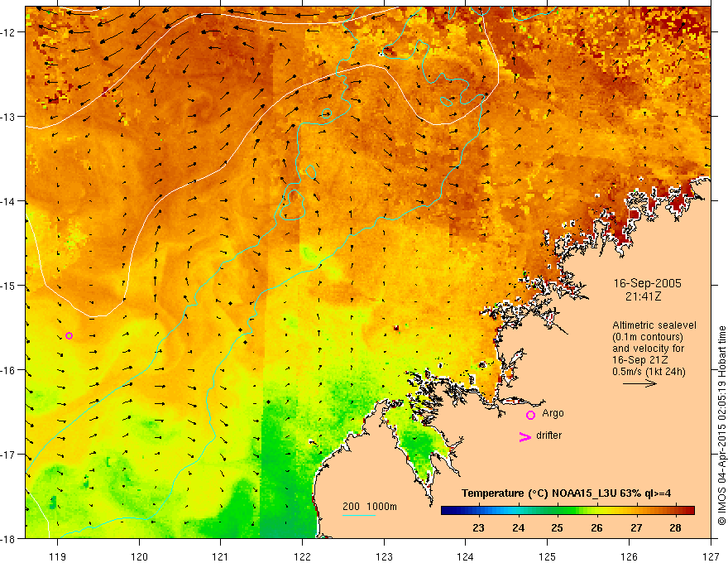This screenshot has width=728, height=563.
Task: Click the 24 value on temperature scale
Action: tap(518, 527)
